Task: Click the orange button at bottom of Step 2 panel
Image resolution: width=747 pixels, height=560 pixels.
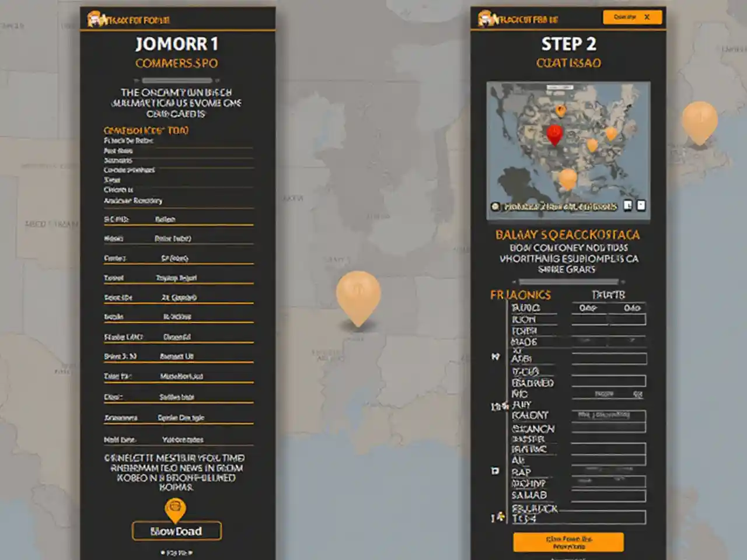Action: coord(568,542)
